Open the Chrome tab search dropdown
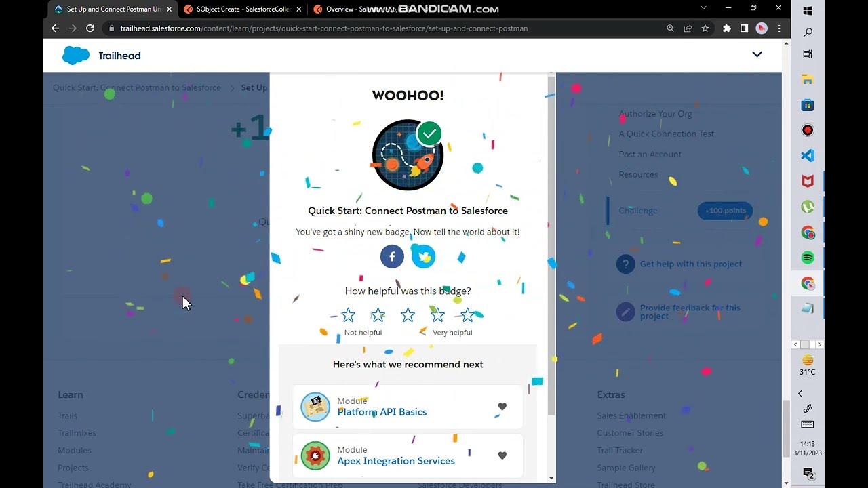The image size is (868, 488). (703, 8)
